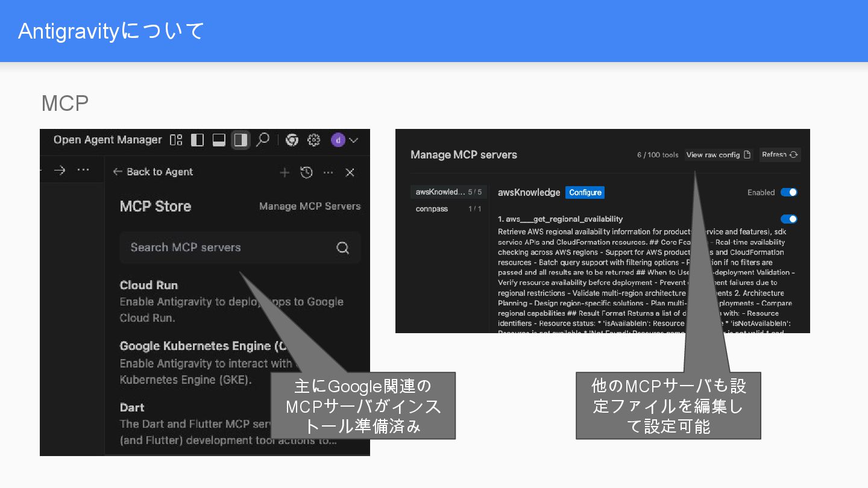Refresh the MCP servers list
Screen dimensions: 868x488
[780, 155]
